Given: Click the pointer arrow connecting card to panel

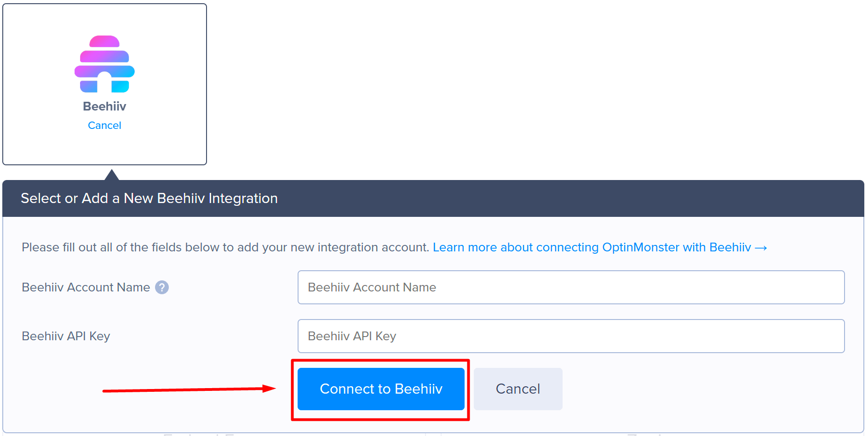Looking at the screenshot, I should tap(112, 175).
